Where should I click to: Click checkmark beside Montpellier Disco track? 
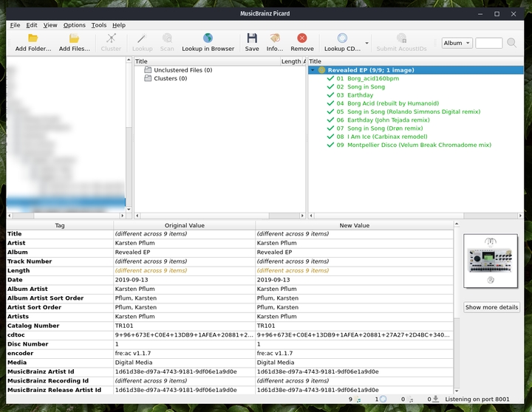[x=330, y=145]
